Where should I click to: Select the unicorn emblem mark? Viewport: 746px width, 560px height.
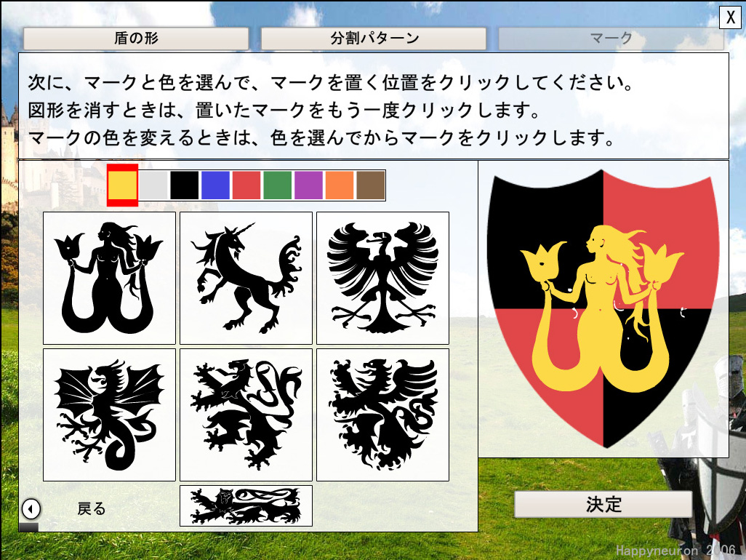click(x=246, y=278)
